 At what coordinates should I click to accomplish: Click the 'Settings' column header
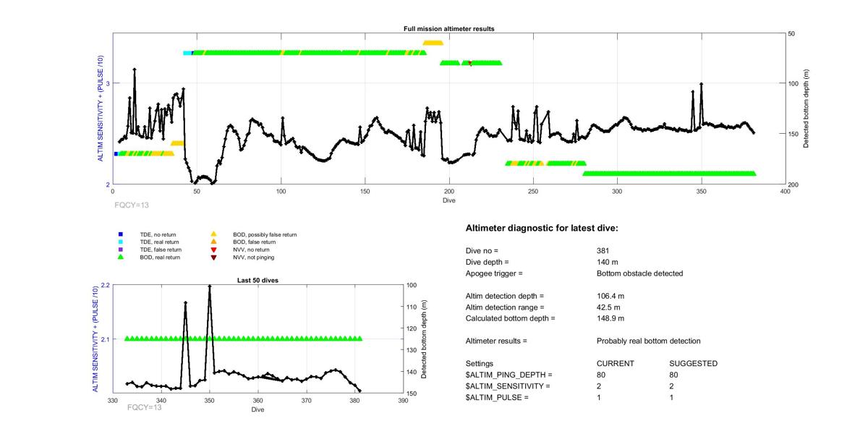[480, 363]
